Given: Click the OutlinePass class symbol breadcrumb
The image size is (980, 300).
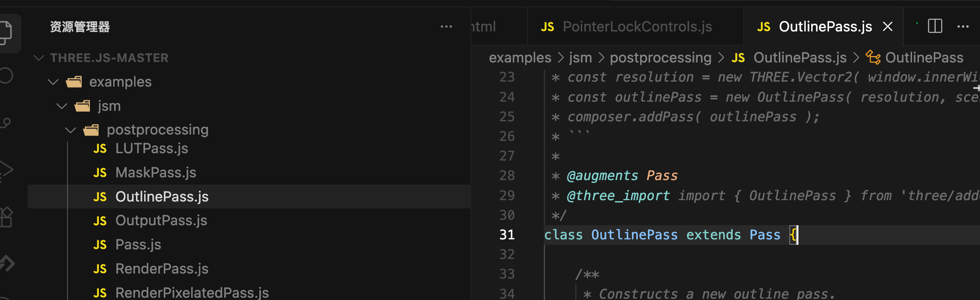Looking at the screenshot, I should [924, 58].
